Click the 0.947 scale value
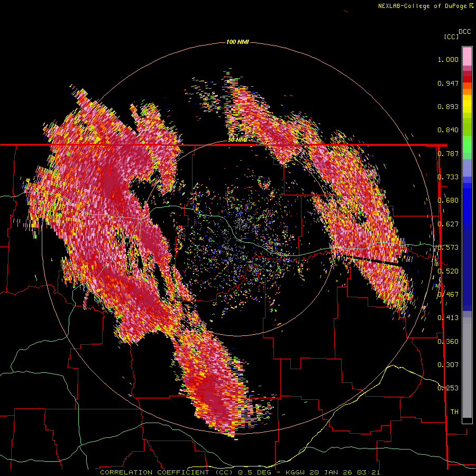 448,83
